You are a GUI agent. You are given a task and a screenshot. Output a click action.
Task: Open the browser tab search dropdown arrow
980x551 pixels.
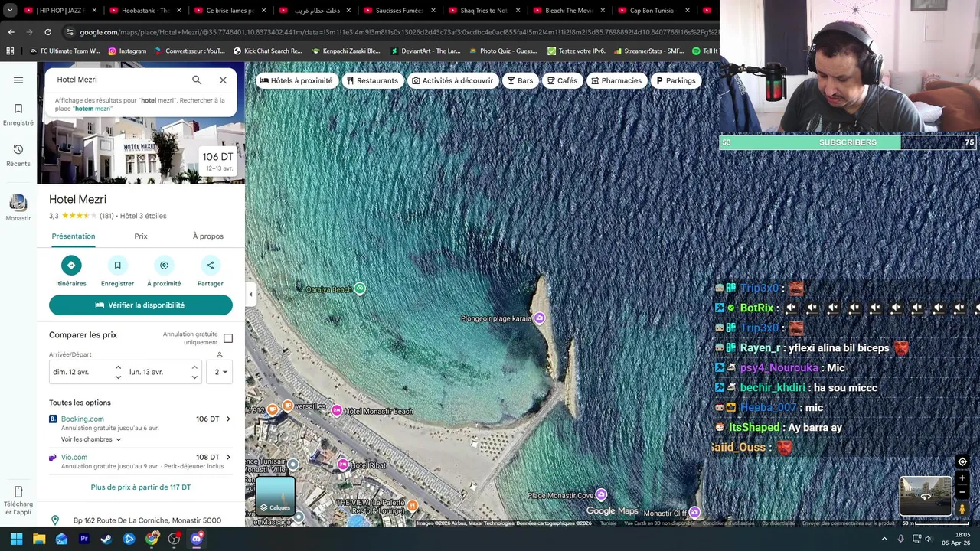10,11
